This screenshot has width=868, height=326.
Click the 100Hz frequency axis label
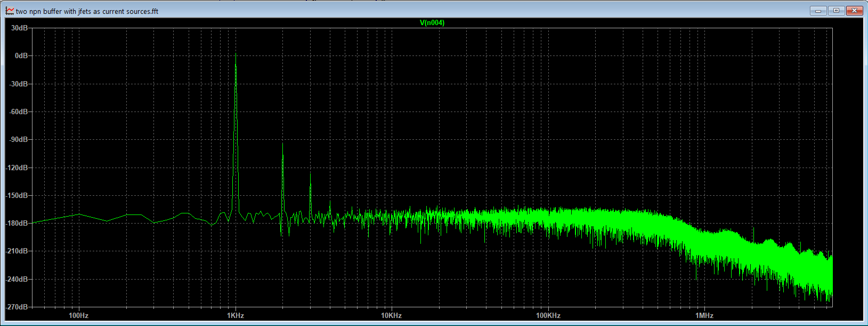79,315
